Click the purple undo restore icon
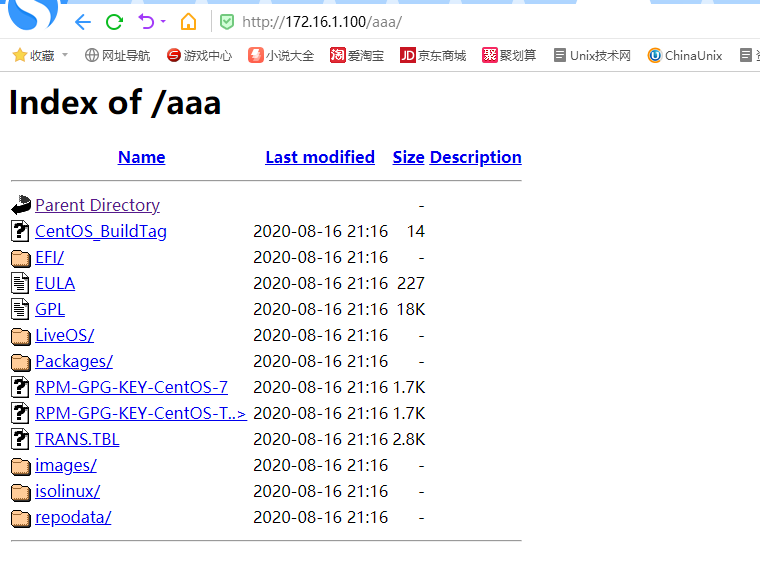Image resolution: width=760 pixels, height=587 pixels. click(146, 22)
